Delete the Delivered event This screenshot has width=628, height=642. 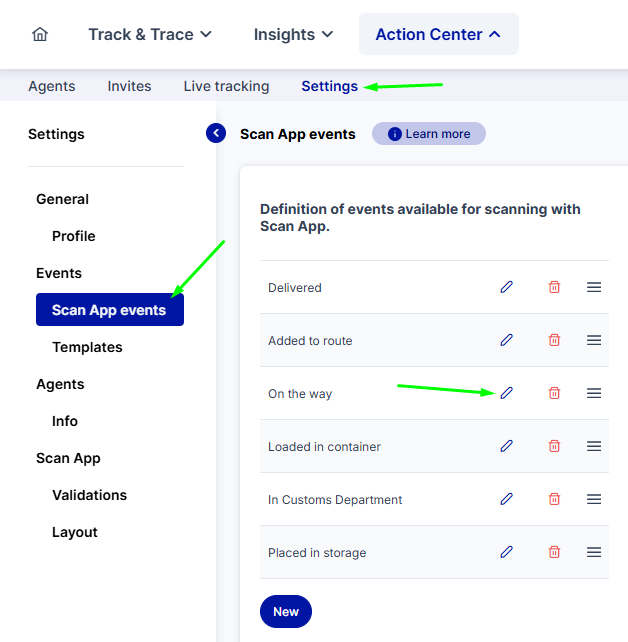pos(554,287)
